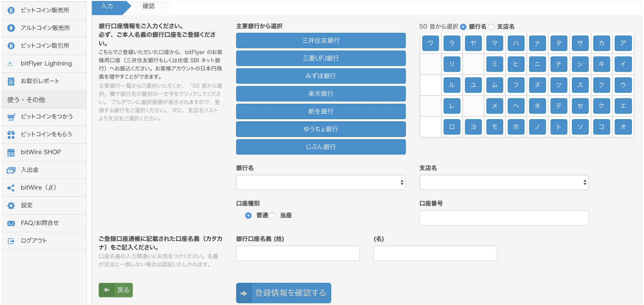This screenshot has height=305, width=644.
Task: Select 三井住友銀行 button
Action: pyautogui.click(x=321, y=41)
